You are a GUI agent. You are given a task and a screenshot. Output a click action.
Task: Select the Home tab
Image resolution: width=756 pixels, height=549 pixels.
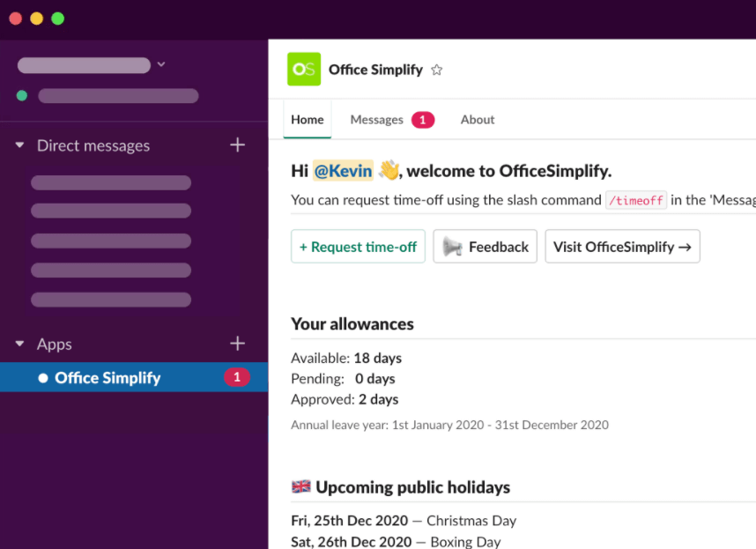pyautogui.click(x=307, y=119)
